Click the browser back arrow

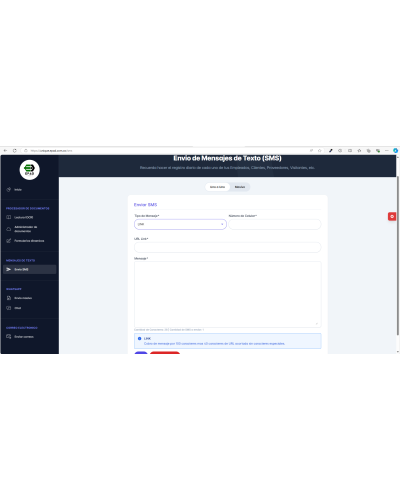click(x=5, y=151)
